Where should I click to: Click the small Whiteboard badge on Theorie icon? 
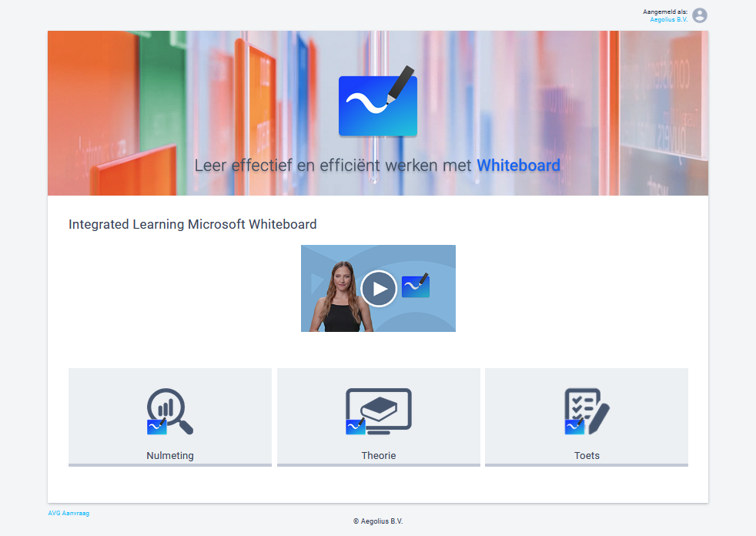[x=355, y=426]
